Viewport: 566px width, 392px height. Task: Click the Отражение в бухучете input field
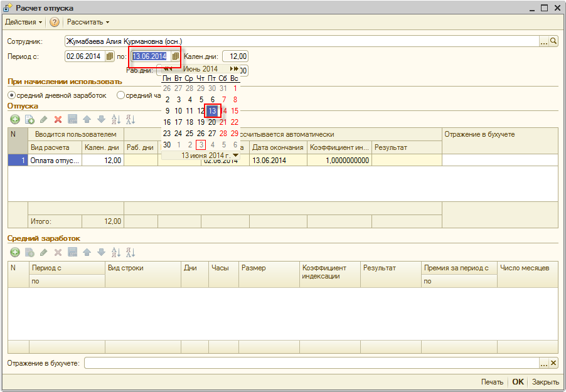pyautogui.click(x=312, y=363)
